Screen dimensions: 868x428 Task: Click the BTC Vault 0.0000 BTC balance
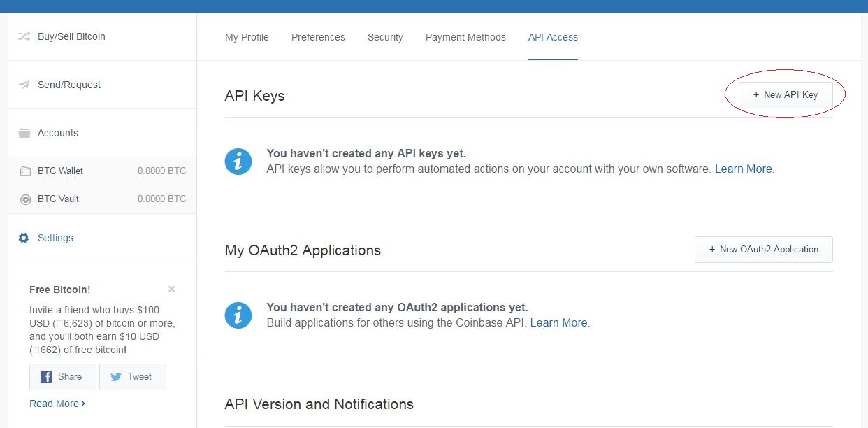click(x=161, y=199)
